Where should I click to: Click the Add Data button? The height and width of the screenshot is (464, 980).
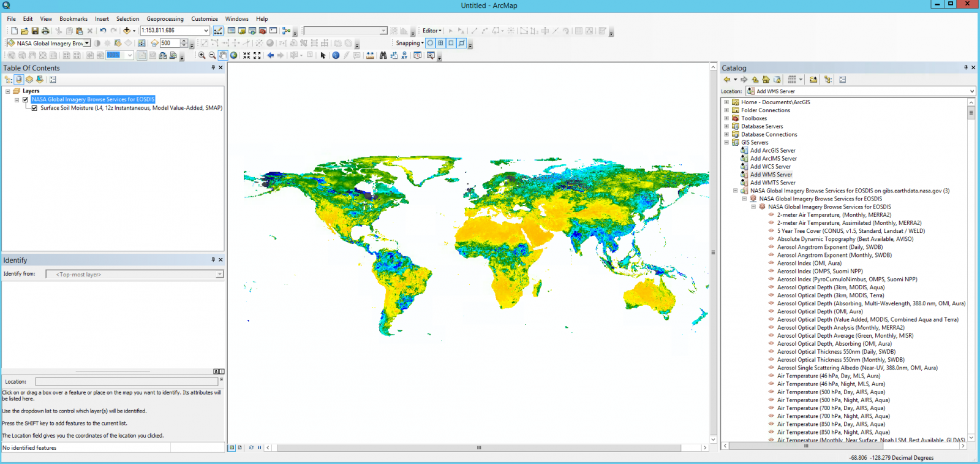point(126,31)
